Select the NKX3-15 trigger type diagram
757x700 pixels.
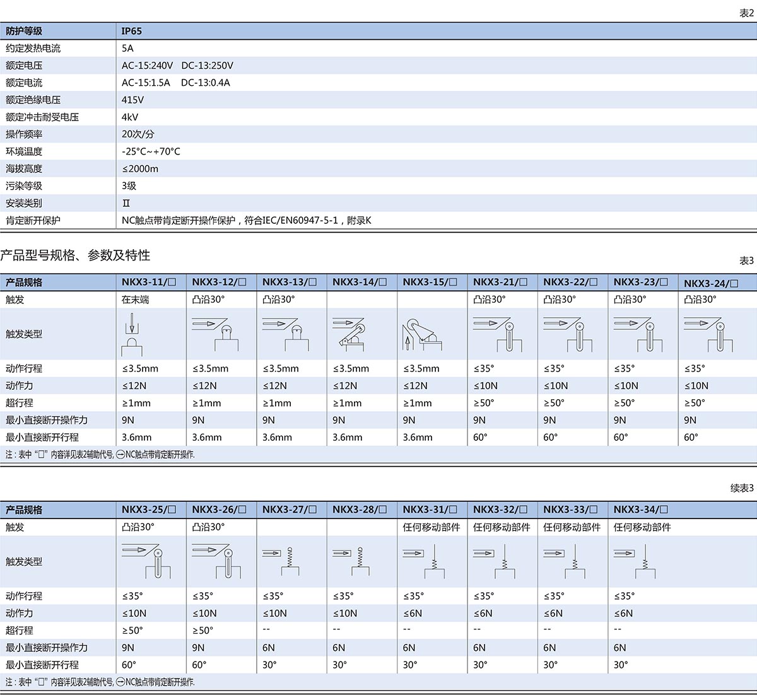[418, 334]
